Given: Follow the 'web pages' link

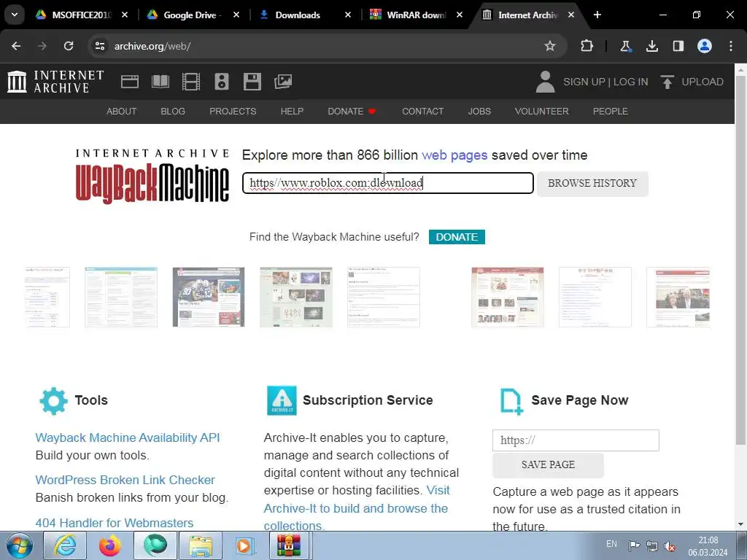Looking at the screenshot, I should (454, 155).
